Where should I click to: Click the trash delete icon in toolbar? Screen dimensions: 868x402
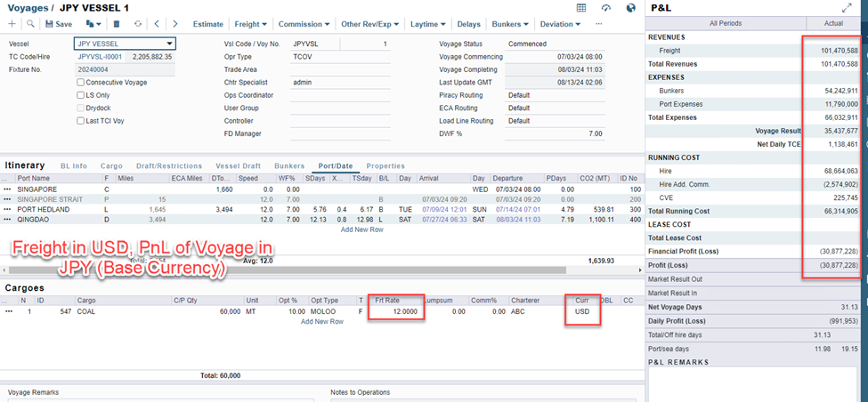tap(117, 24)
